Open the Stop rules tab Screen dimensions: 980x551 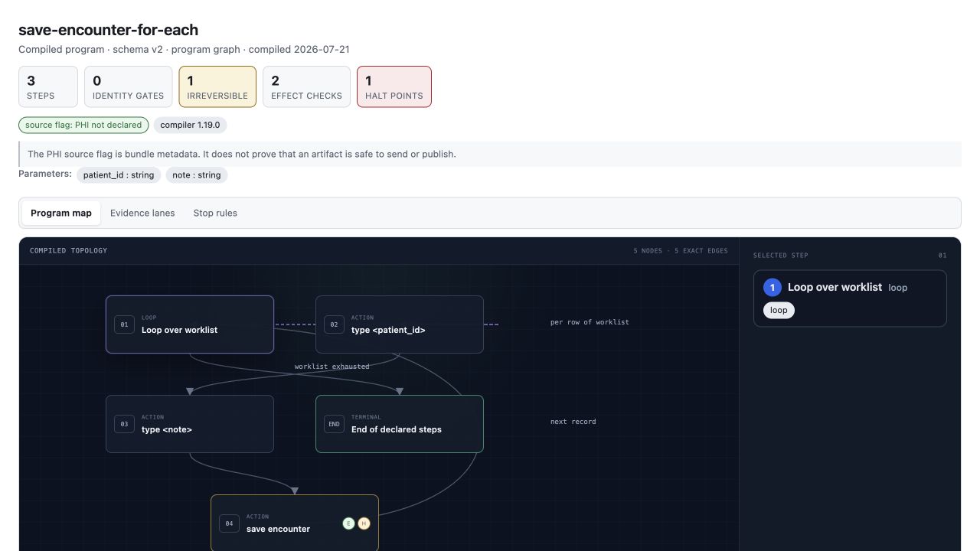[215, 213]
